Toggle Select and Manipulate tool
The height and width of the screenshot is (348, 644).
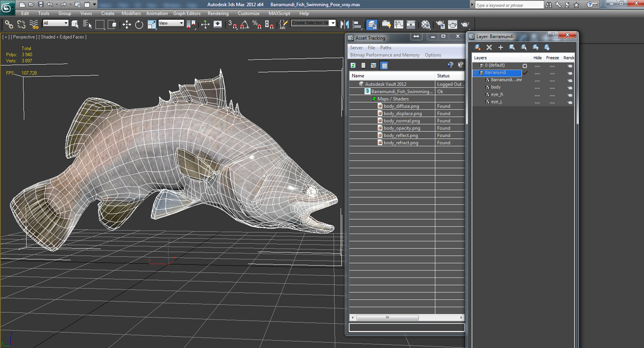click(x=205, y=25)
